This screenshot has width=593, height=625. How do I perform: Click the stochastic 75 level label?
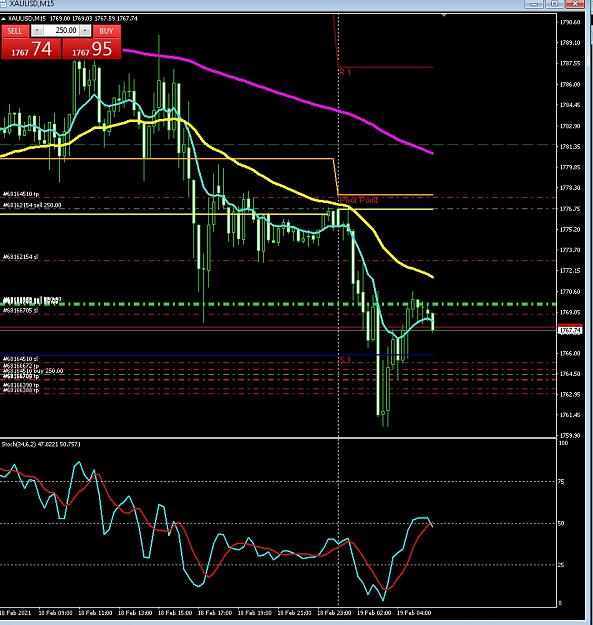561,482
